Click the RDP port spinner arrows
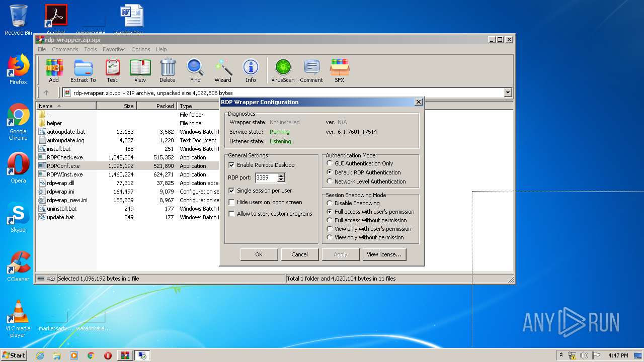Image resolution: width=644 pixels, height=362 pixels. 281,177
